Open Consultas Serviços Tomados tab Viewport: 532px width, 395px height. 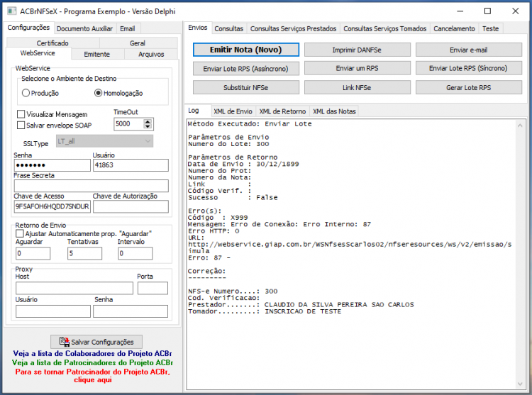point(384,29)
